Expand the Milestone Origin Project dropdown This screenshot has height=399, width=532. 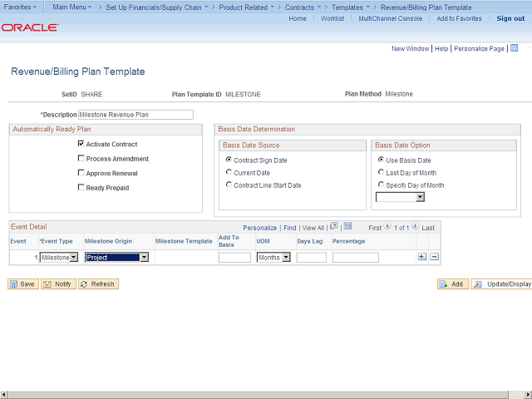[x=116, y=258]
